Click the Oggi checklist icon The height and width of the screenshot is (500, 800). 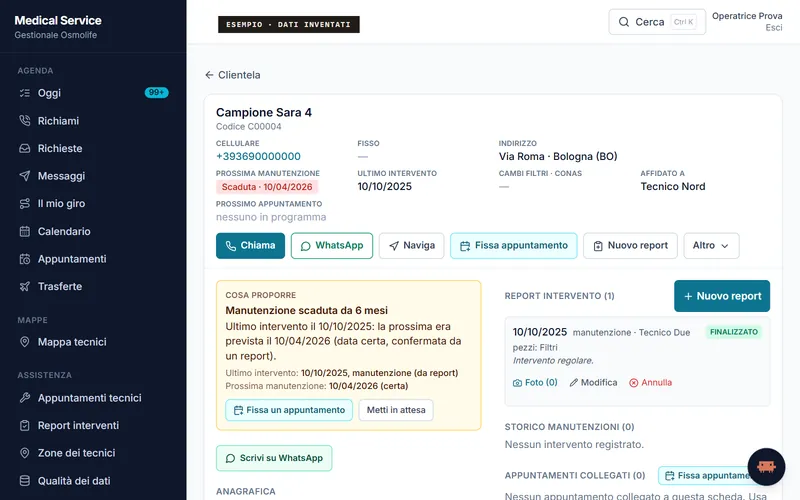coord(24,93)
